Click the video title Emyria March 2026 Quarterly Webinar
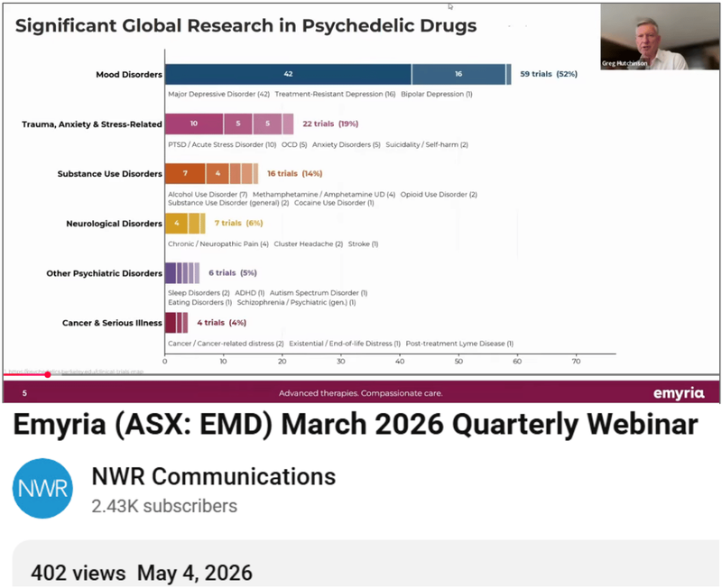The image size is (722, 588). pyautogui.click(x=356, y=424)
